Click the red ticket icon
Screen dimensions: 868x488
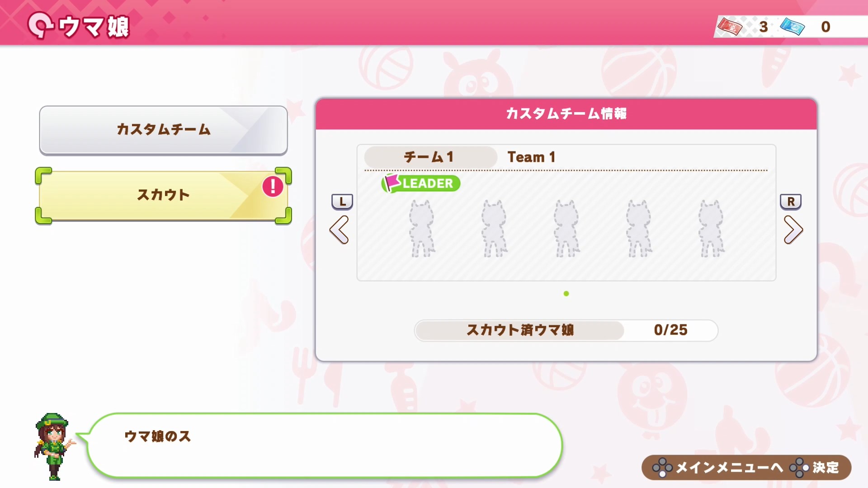click(x=730, y=27)
